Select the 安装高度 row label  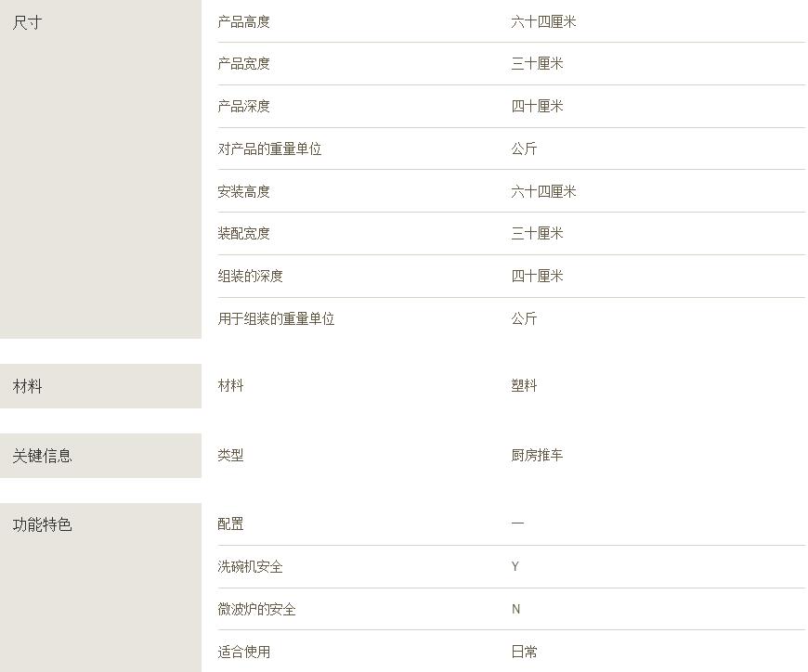click(x=243, y=192)
